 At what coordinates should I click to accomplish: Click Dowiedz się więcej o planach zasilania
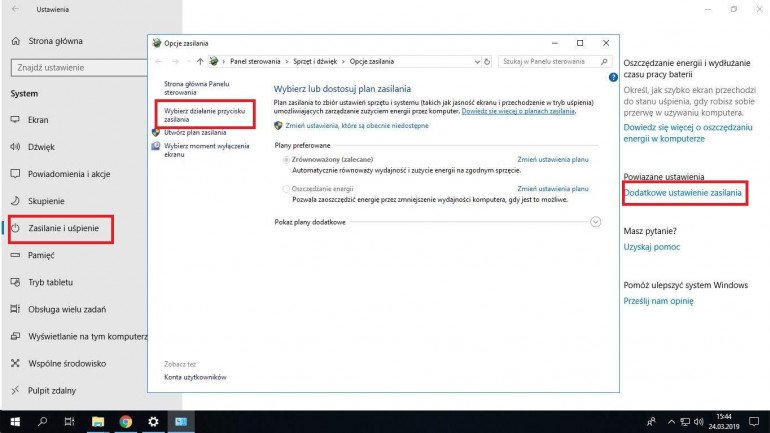coord(518,111)
